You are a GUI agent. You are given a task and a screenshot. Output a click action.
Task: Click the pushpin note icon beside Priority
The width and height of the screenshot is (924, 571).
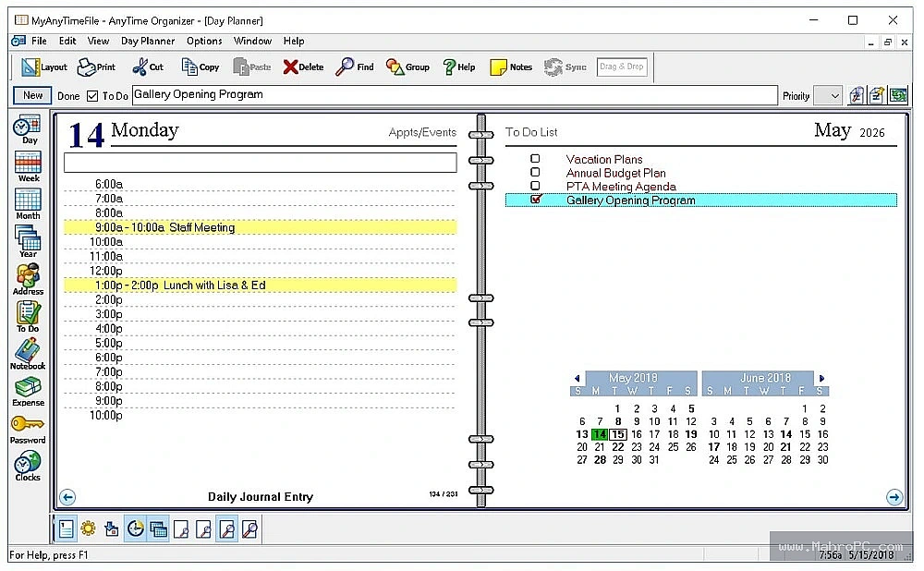(x=877, y=95)
